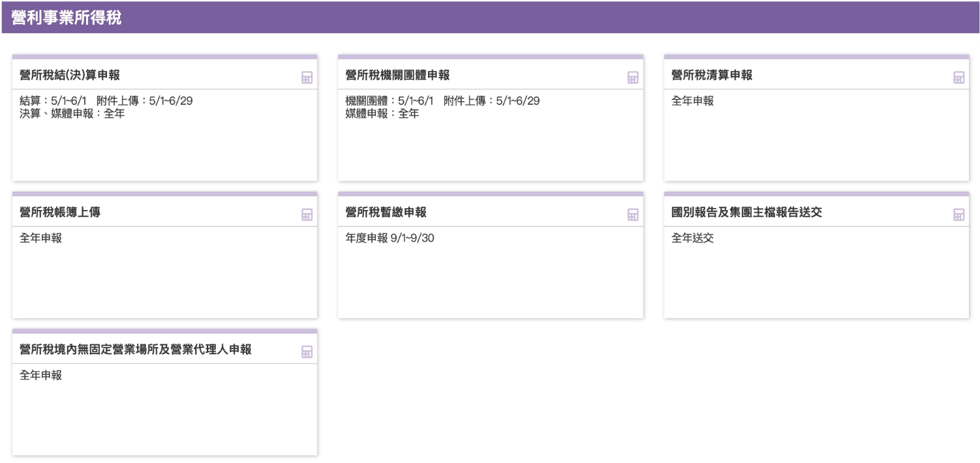Click 全年申報 text in 營業代理人申報 card

41,376
